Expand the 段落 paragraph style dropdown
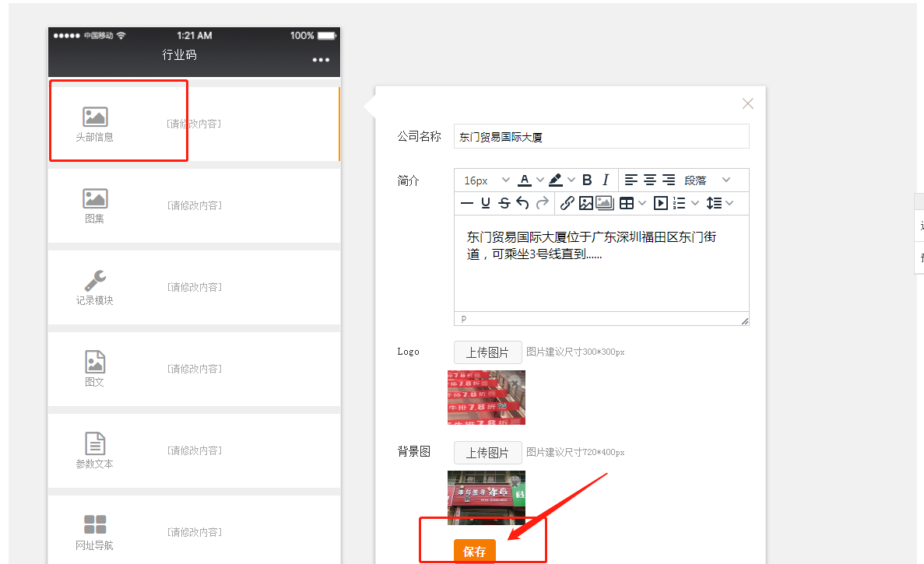The width and height of the screenshot is (924, 564). tap(726, 180)
